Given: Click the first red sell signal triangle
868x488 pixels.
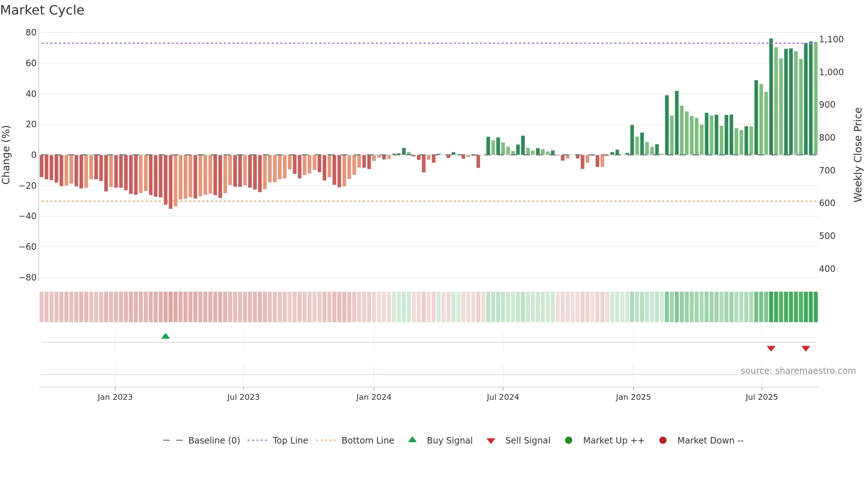Looking at the screenshot, I should pyautogui.click(x=771, y=348).
